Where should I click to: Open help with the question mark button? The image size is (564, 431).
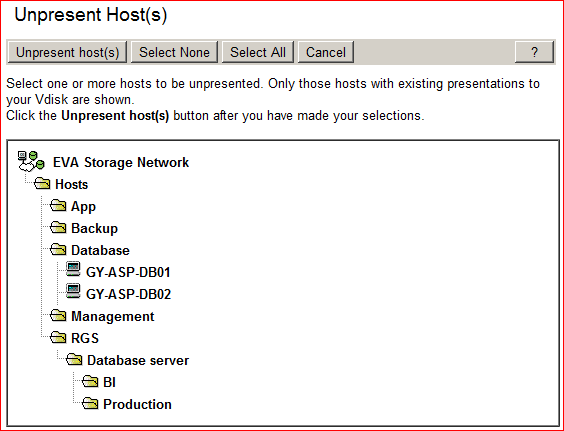(535, 52)
